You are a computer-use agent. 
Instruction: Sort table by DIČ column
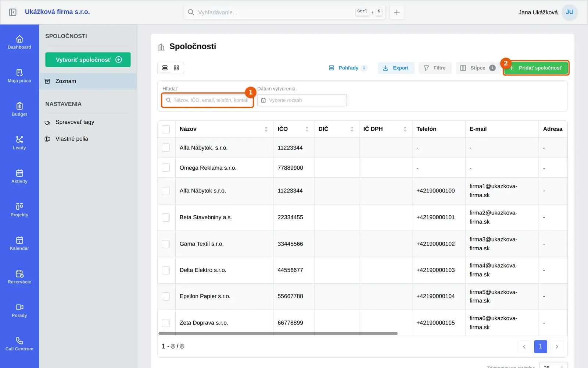tap(352, 129)
